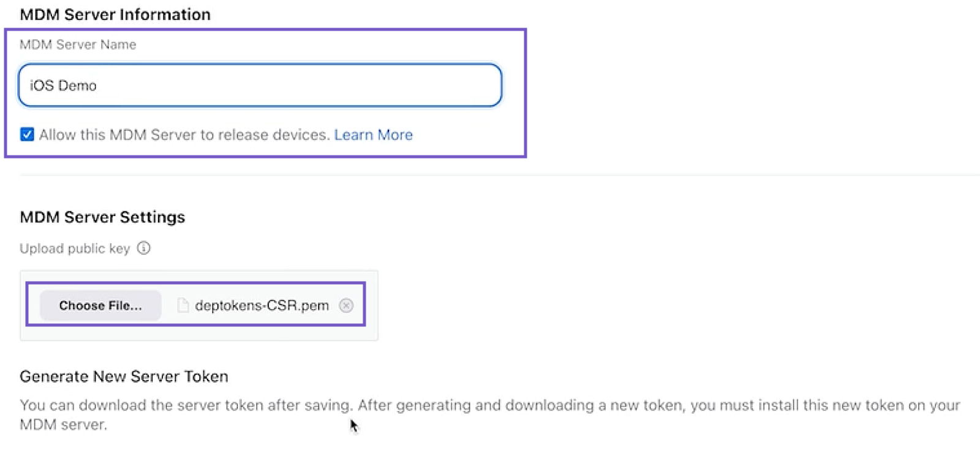Click the document icon next to deptokens-CSR.pem

[181, 305]
